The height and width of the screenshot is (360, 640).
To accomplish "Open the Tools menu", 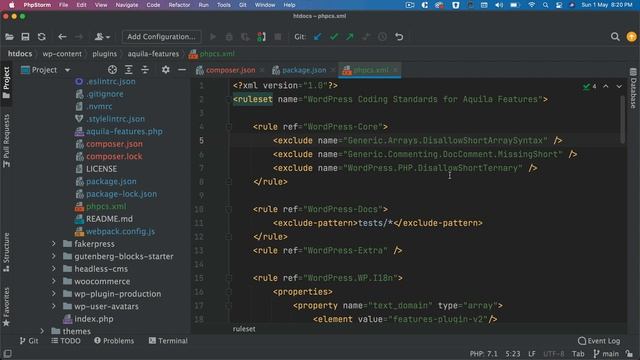I will (x=223, y=5).
